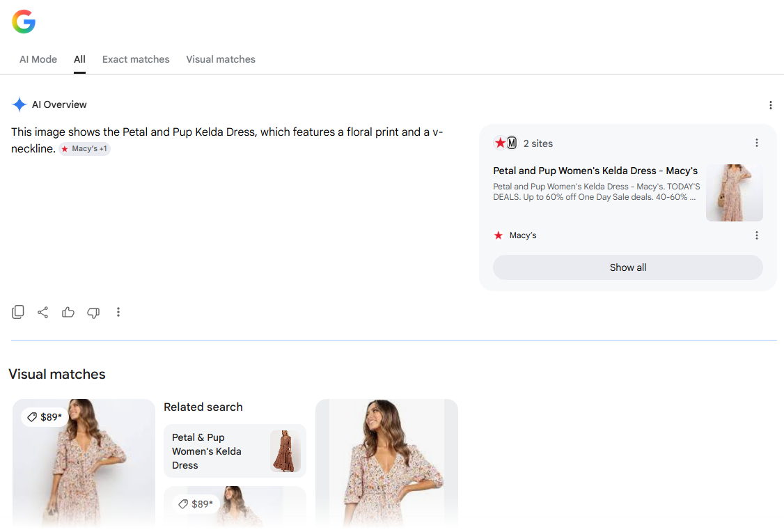Viewport: 784px width, 532px height.
Task: Open the 2 sites card options menu
Action: click(x=757, y=143)
